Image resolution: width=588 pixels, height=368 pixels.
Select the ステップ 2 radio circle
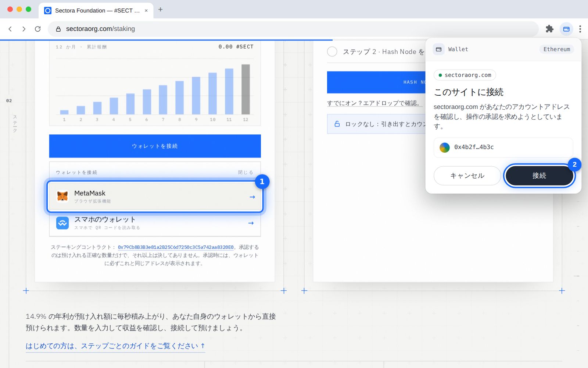click(x=332, y=52)
